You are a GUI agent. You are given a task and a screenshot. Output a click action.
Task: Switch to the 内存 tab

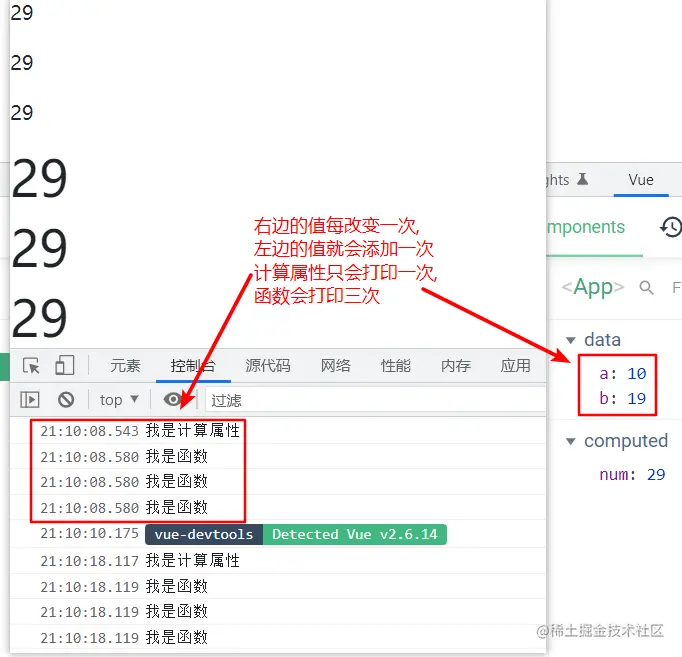click(456, 366)
